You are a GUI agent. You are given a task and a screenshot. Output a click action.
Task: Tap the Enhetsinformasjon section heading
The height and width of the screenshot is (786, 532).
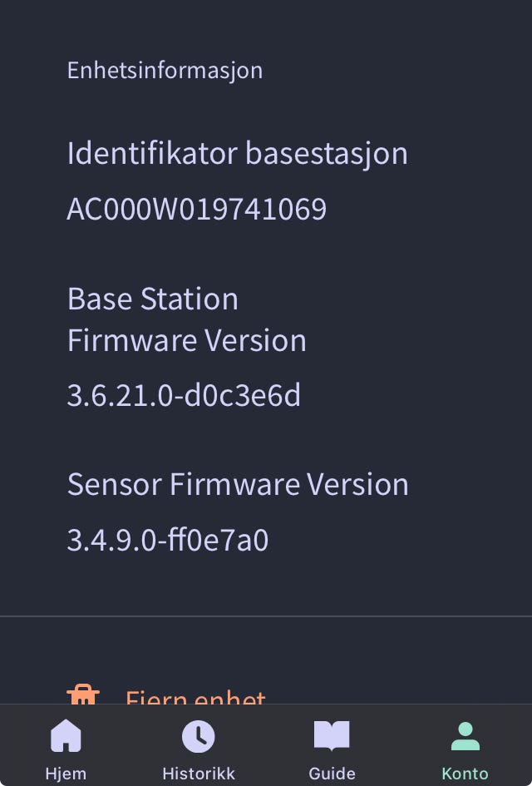coord(165,70)
